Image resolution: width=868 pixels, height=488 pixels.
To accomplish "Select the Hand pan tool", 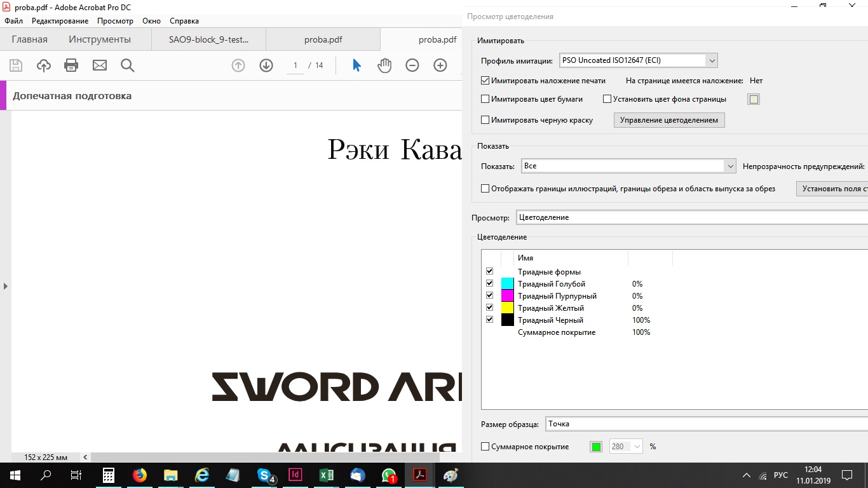I will tap(384, 65).
